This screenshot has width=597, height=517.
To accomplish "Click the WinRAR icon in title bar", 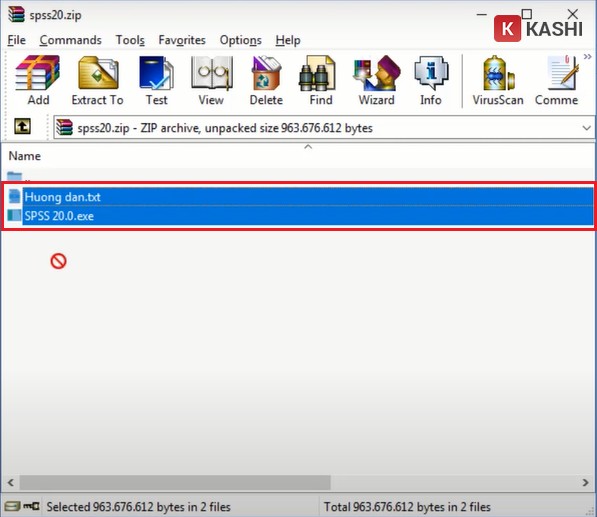I will coord(16,15).
